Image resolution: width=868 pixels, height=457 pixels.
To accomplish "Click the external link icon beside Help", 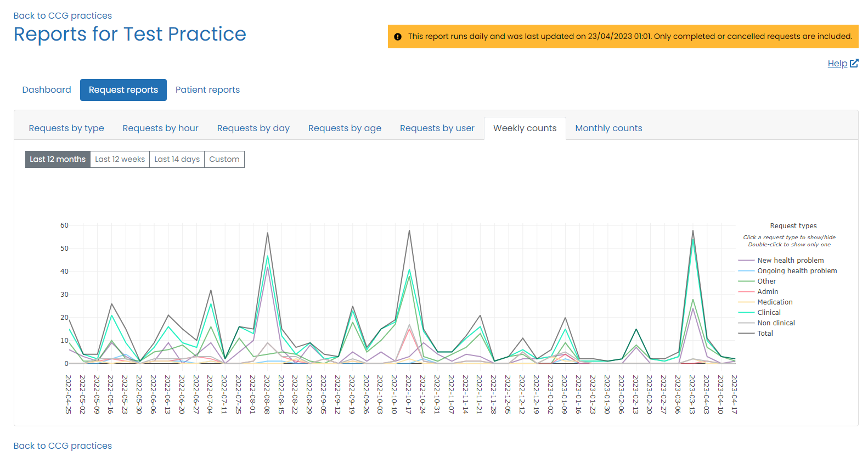I will click(854, 64).
